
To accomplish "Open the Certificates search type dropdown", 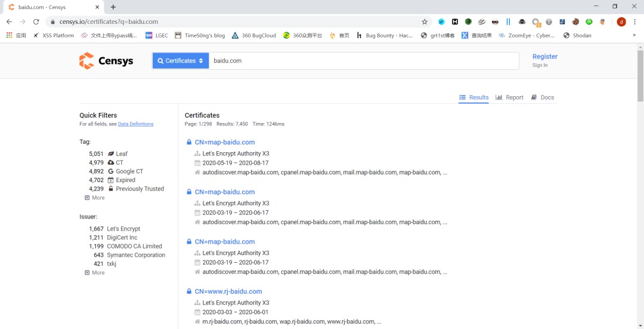I will 181,61.
